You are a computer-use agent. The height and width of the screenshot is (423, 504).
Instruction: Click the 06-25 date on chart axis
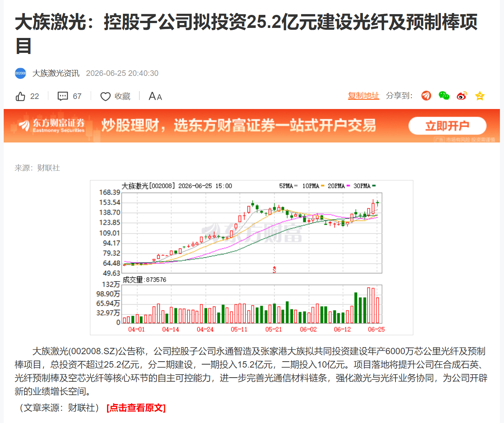tap(376, 329)
